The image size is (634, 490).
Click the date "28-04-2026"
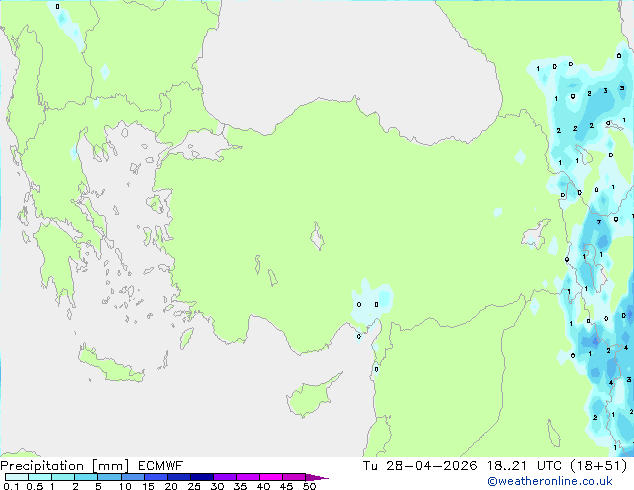[x=431, y=466]
